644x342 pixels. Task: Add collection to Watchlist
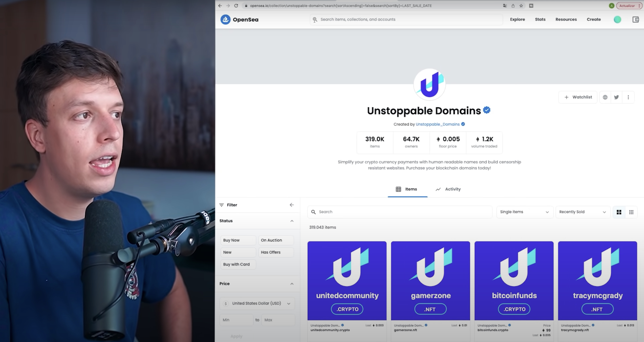point(578,97)
